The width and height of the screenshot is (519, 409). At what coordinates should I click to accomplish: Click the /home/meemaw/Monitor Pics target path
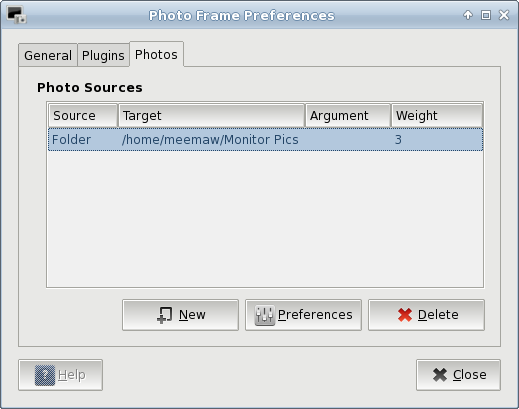pos(210,140)
